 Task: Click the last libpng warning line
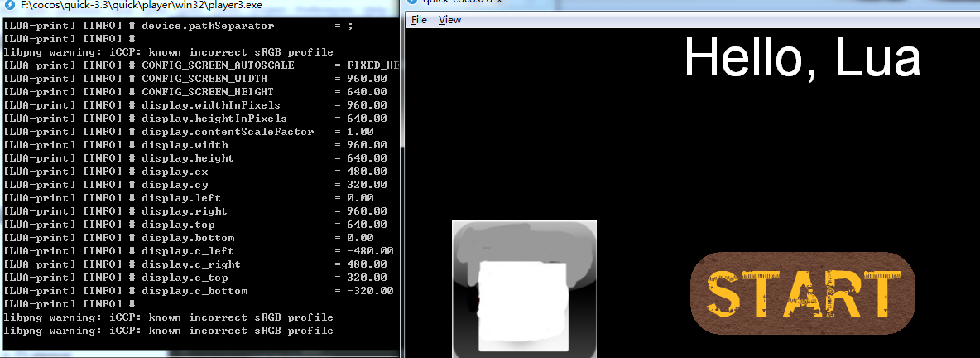pyautogui.click(x=168, y=331)
